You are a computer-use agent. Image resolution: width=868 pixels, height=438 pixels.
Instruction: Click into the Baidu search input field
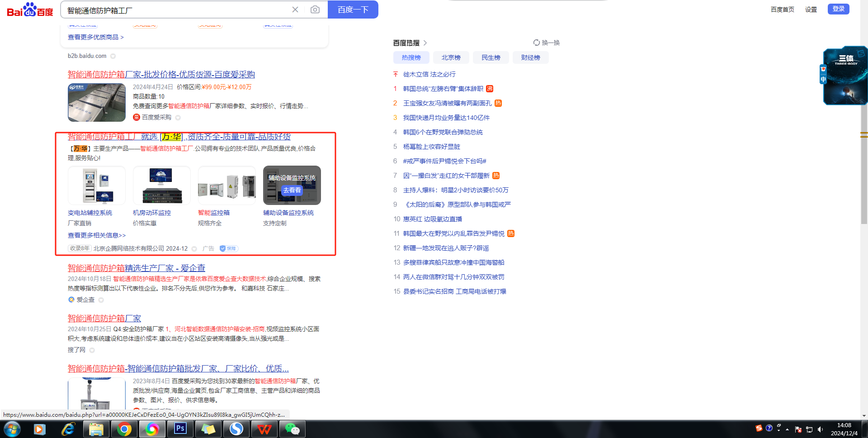[x=176, y=10]
